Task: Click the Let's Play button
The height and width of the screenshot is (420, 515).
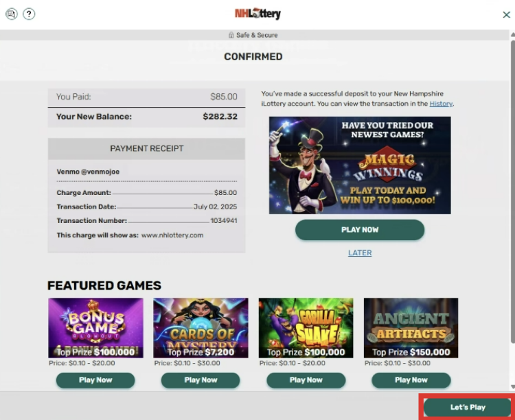Action: click(x=468, y=408)
